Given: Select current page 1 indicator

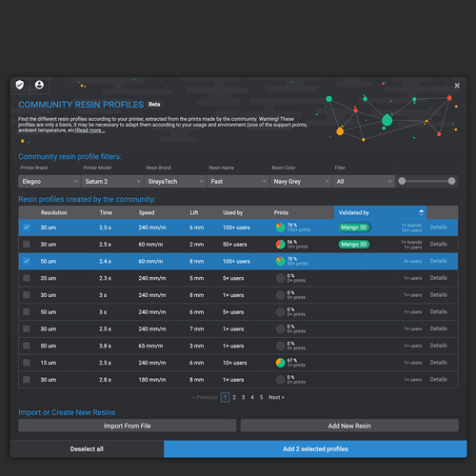Looking at the screenshot, I should (226, 397).
